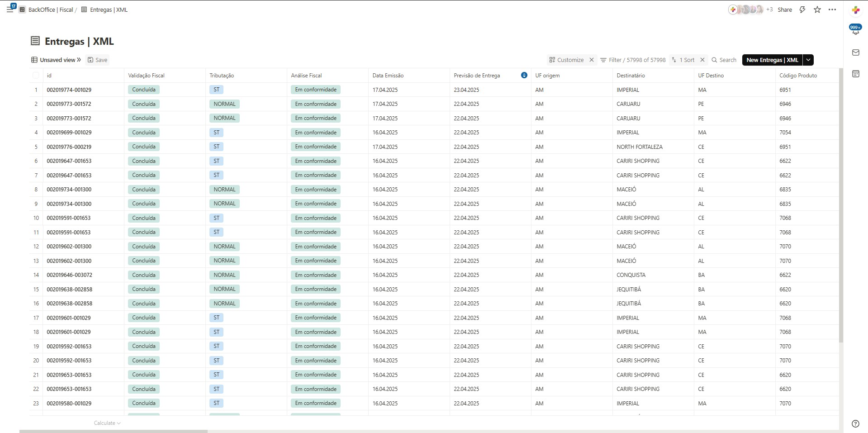Screen dimensions: 868x433
Task: Open the calendar icon in right sidebar
Action: pos(855,74)
